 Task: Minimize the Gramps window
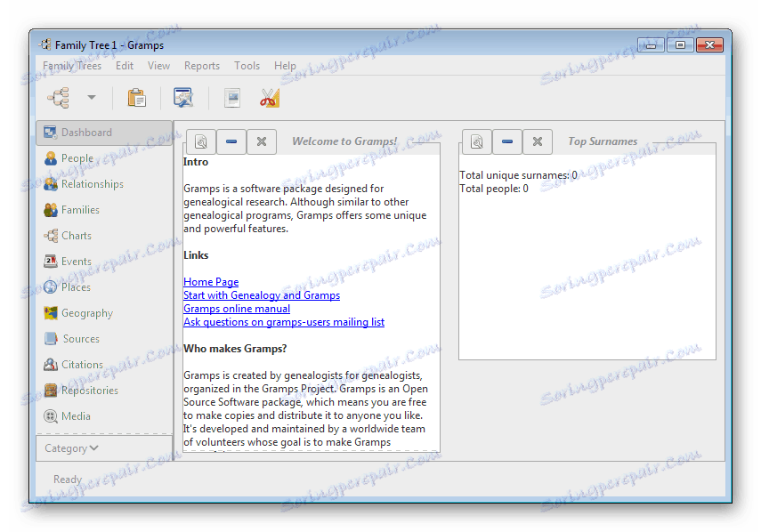[x=652, y=45]
